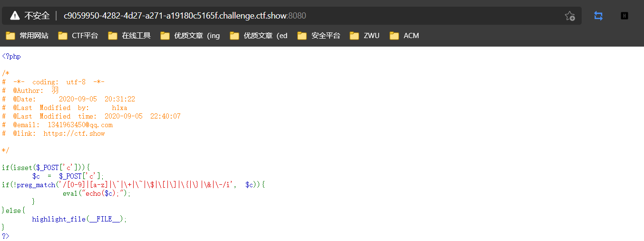Open the 常用网站 bookmark folder
Screen dimensions: 644x241
27,36
